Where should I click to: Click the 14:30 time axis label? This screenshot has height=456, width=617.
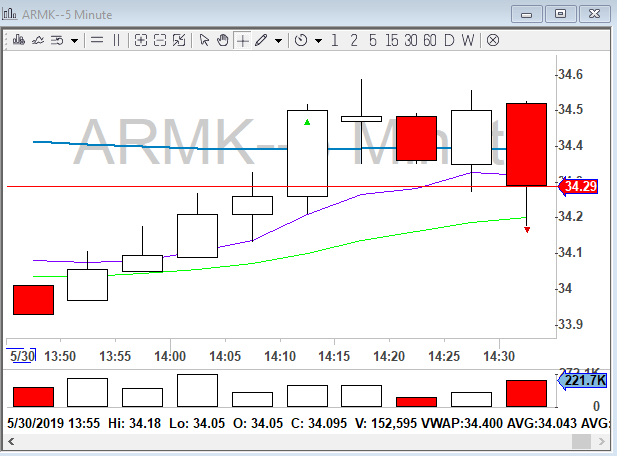pos(499,356)
